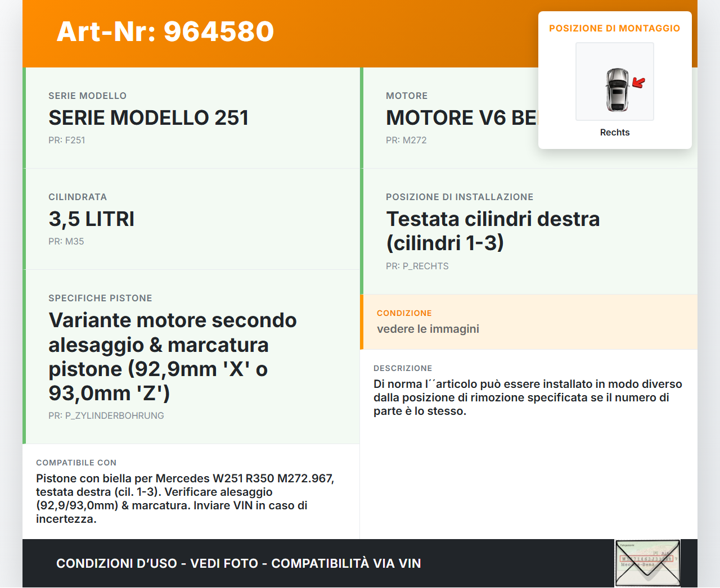Viewport: 720px width, 588px height.
Task: Click the 'PR: P_ZYLINDERBOHRUNG' code
Action: click(106, 416)
